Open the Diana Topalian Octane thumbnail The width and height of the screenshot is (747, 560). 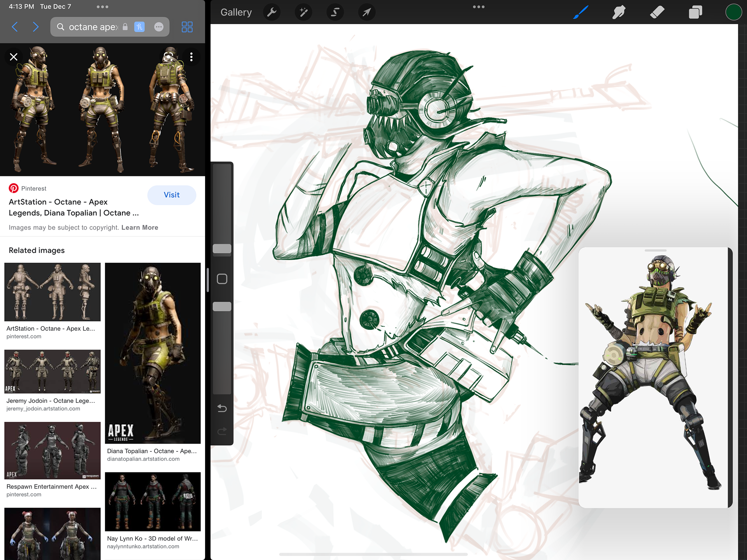153,353
